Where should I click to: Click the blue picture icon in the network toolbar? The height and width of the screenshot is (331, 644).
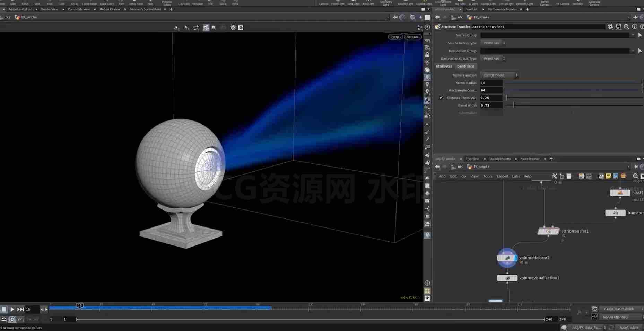point(616,176)
